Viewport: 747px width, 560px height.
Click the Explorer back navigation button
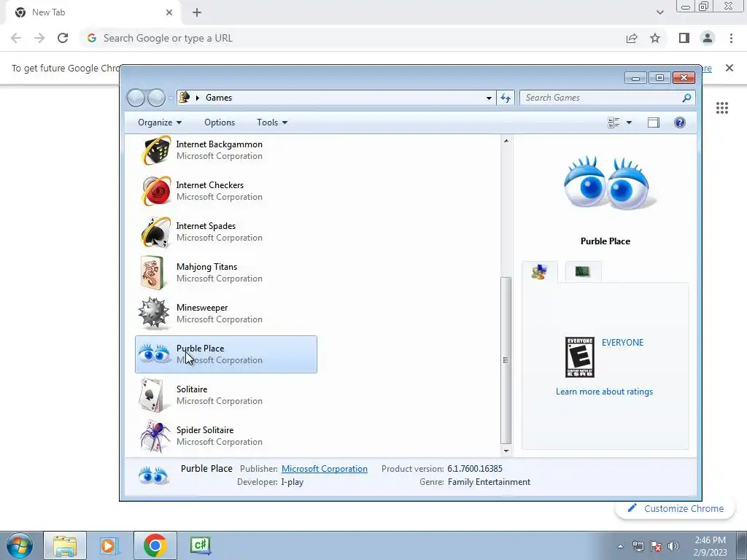136,98
